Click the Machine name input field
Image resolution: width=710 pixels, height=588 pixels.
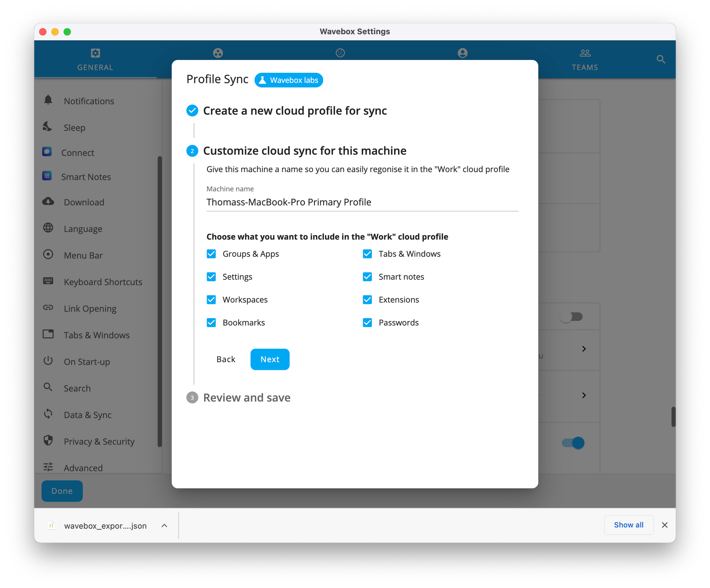coord(362,202)
